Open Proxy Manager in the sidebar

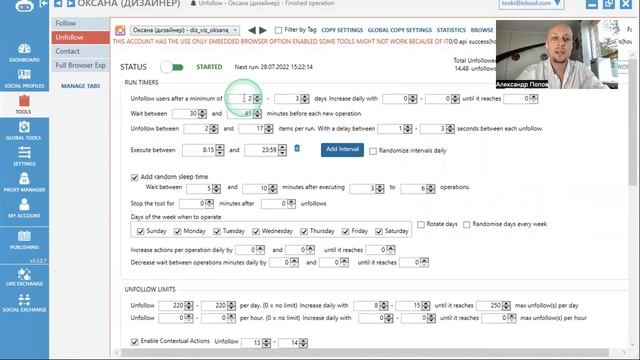click(x=24, y=182)
